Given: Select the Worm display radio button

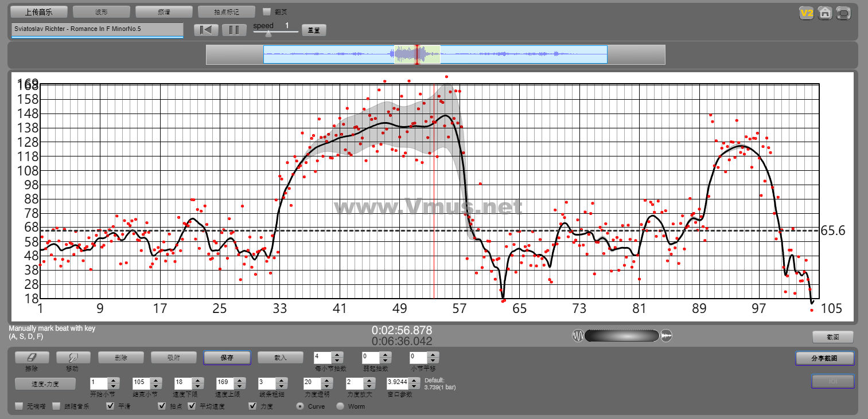Looking at the screenshot, I should coord(340,406).
